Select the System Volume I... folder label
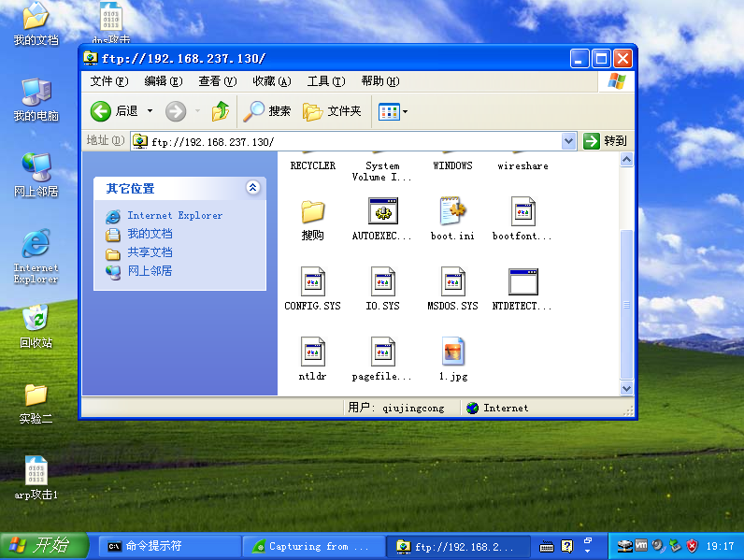 click(x=382, y=171)
